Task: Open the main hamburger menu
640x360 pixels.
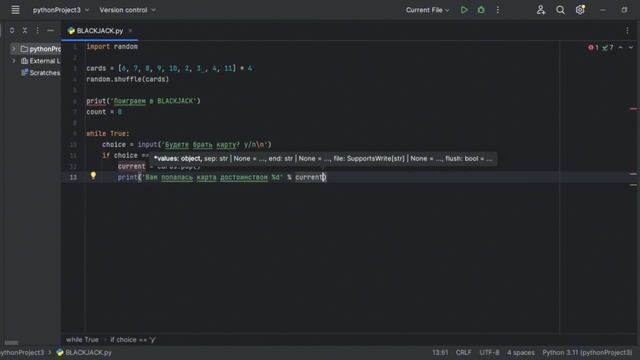Action: point(15,10)
